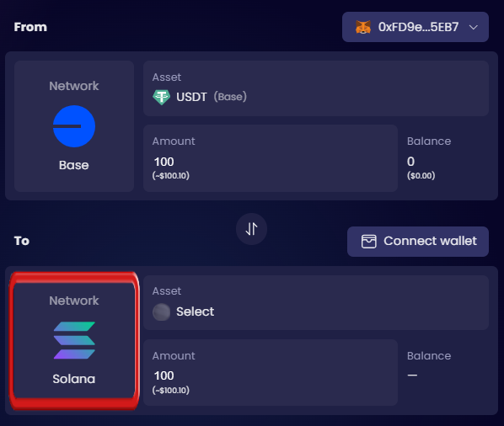This screenshot has height=426, width=504.
Task: Click the source Balance value 0
Action: [x=410, y=162]
